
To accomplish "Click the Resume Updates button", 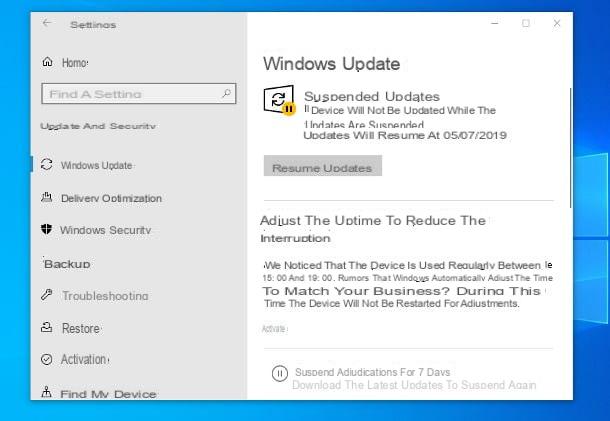I will coord(323,166).
